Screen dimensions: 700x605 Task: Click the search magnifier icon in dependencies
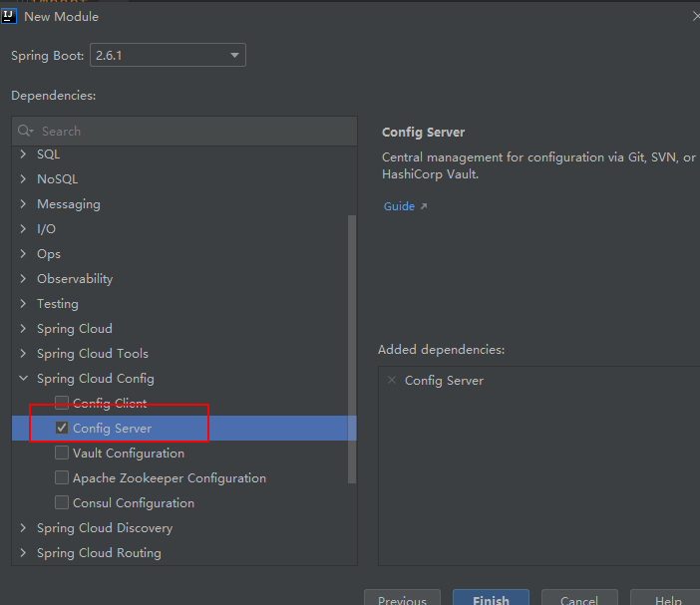(25, 131)
